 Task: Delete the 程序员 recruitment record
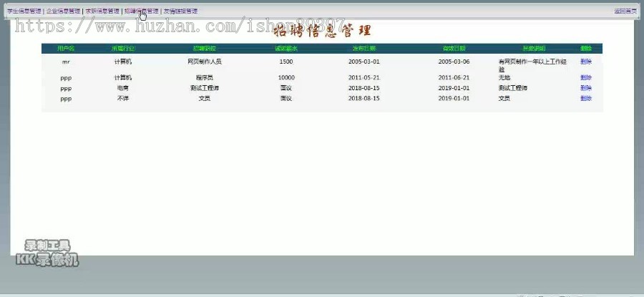(x=585, y=77)
